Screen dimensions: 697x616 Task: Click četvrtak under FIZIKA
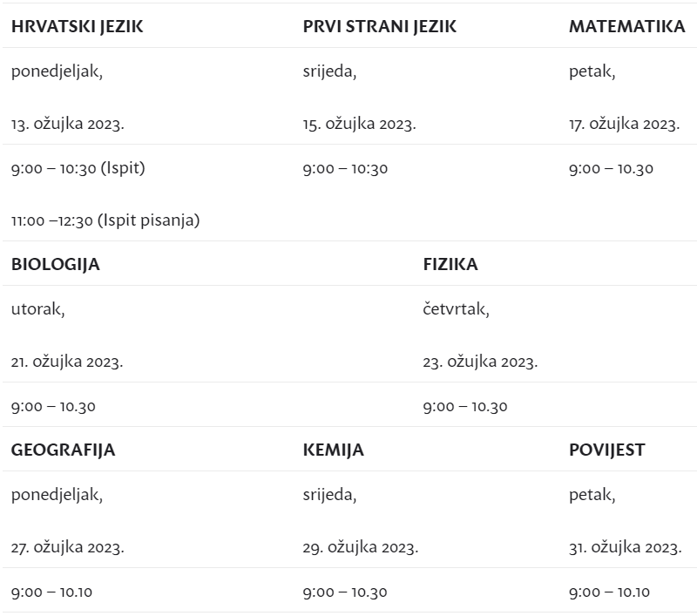click(x=456, y=309)
